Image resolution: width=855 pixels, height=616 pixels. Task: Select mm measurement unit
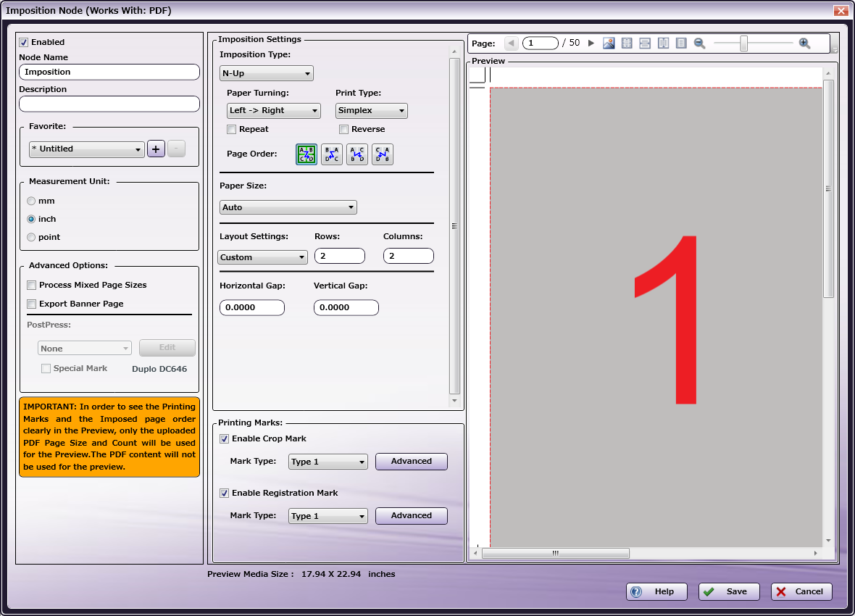[x=31, y=201]
